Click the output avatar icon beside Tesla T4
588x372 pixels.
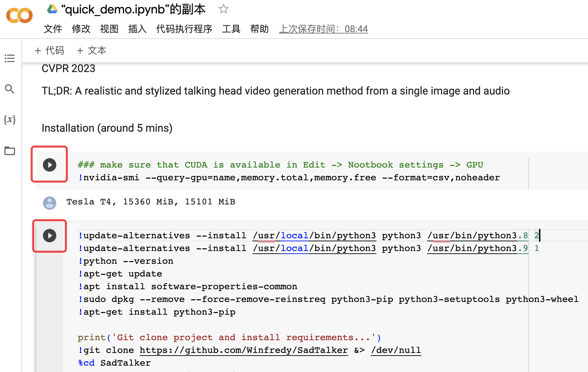click(50, 203)
